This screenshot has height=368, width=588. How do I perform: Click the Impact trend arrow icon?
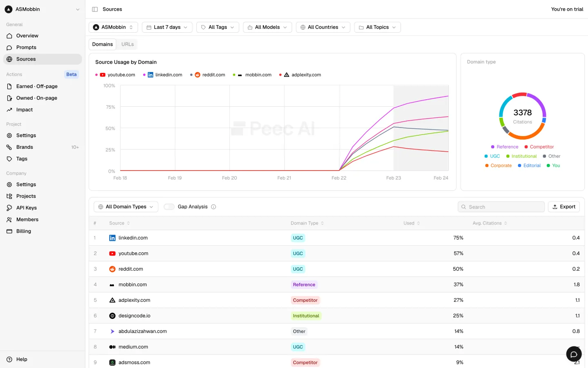(x=9, y=110)
